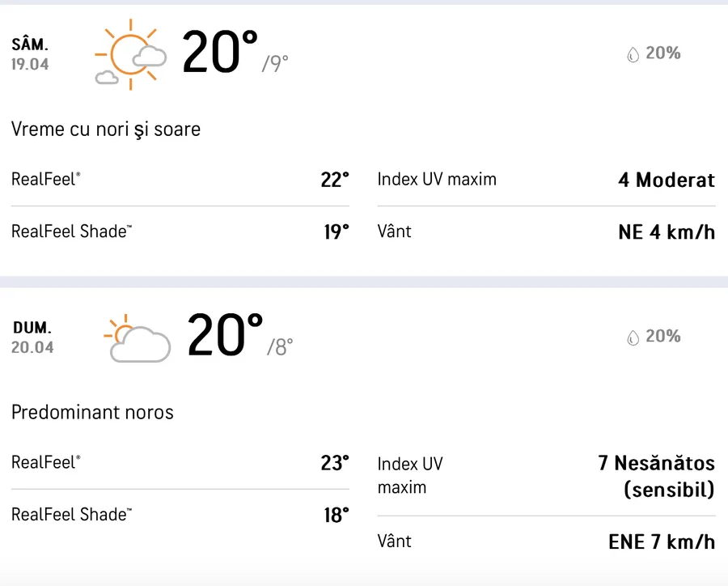The image size is (728, 586).
Task: Click Saturday's RealFeel 22° row
Action: [180, 180]
